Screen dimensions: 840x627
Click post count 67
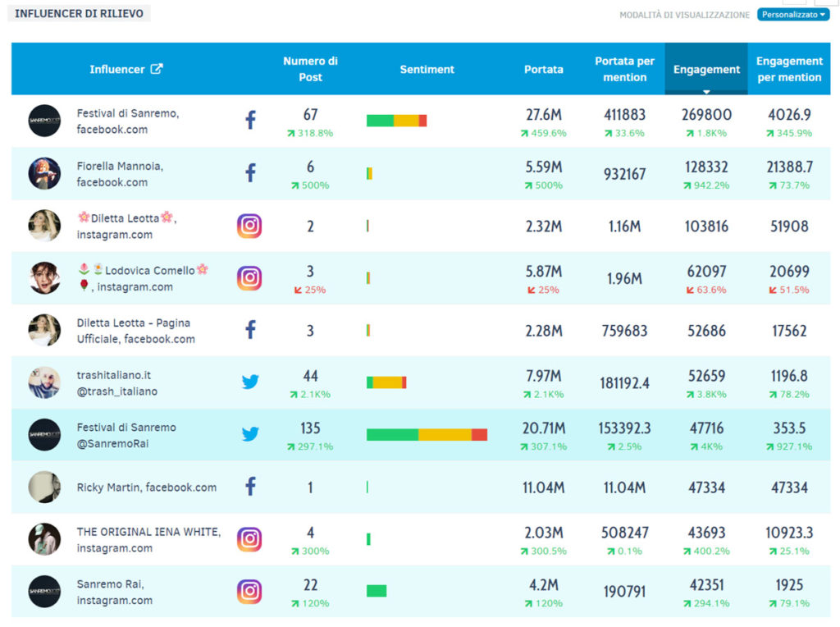pos(310,114)
